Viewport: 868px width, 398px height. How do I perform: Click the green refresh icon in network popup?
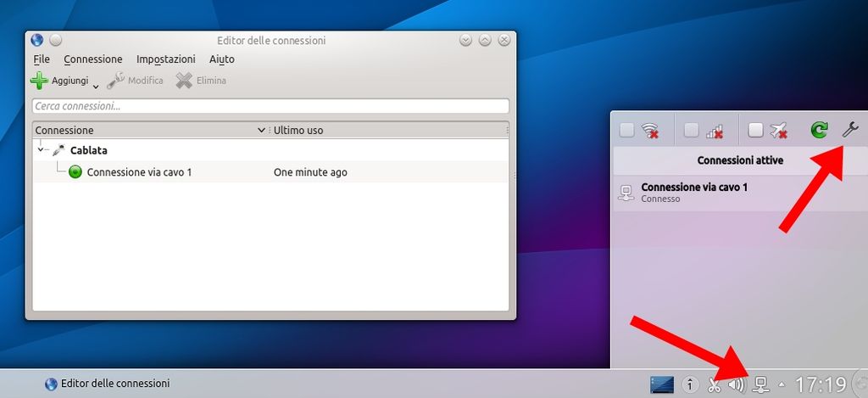pyautogui.click(x=819, y=131)
